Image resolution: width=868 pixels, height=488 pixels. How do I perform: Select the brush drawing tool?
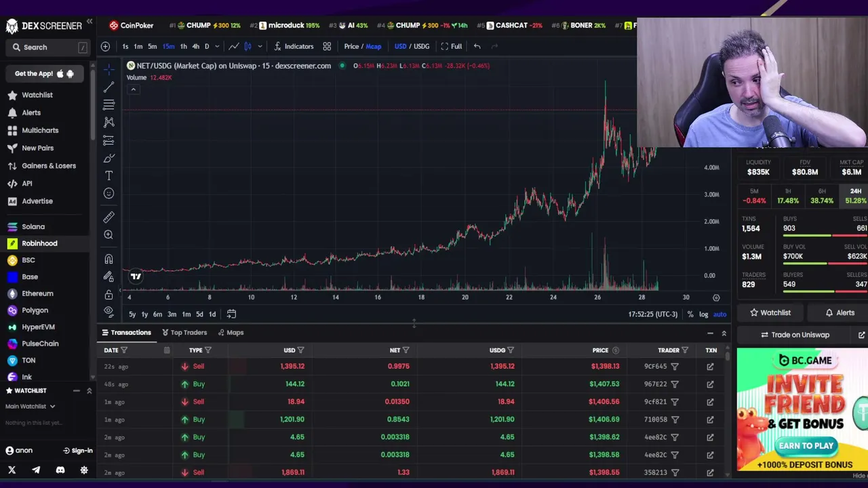[108, 158]
